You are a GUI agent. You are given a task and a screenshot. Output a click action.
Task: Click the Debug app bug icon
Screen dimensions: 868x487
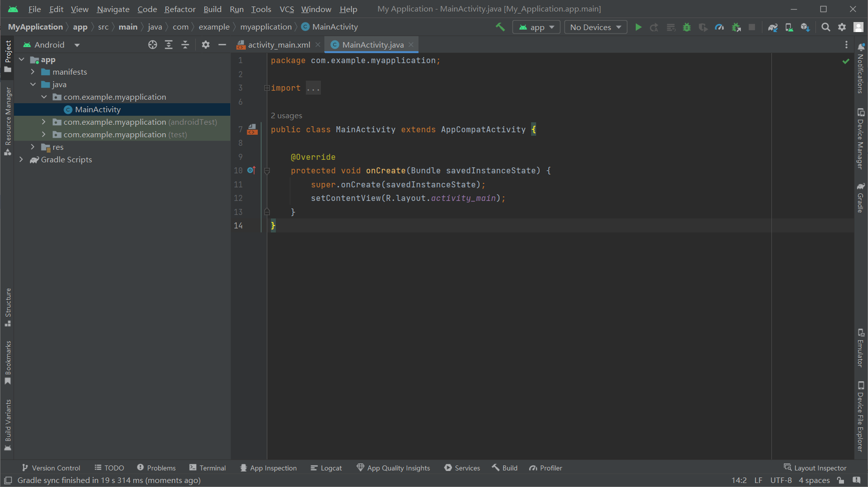tap(687, 27)
